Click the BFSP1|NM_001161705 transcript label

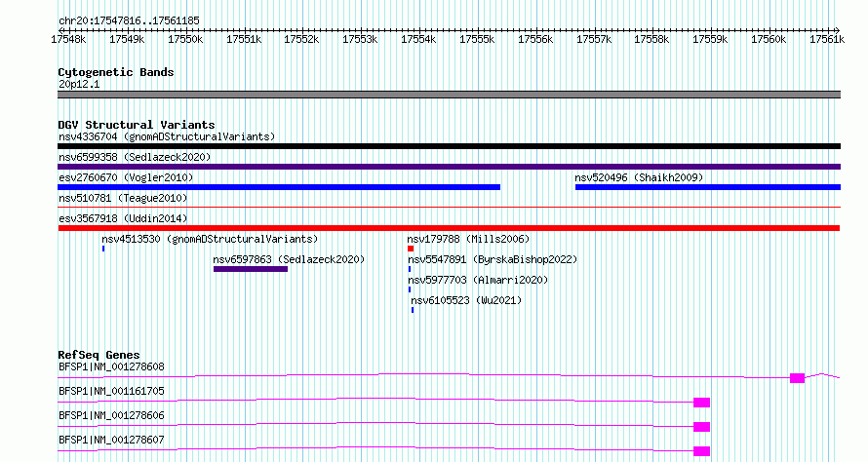[x=111, y=391]
